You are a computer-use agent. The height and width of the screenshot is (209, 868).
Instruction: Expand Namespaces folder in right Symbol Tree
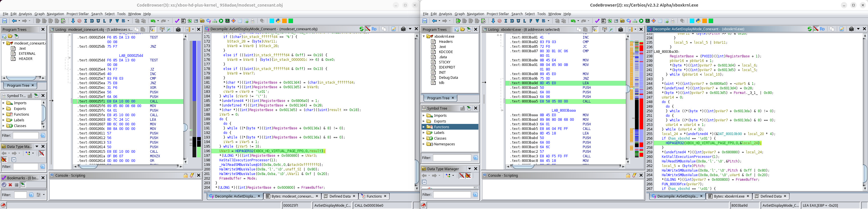point(424,144)
